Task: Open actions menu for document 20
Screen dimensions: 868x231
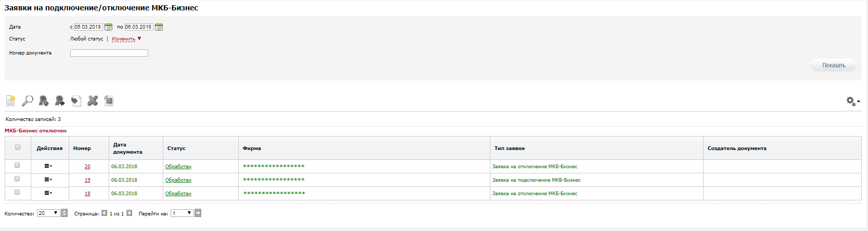Action: [x=48, y=166]
